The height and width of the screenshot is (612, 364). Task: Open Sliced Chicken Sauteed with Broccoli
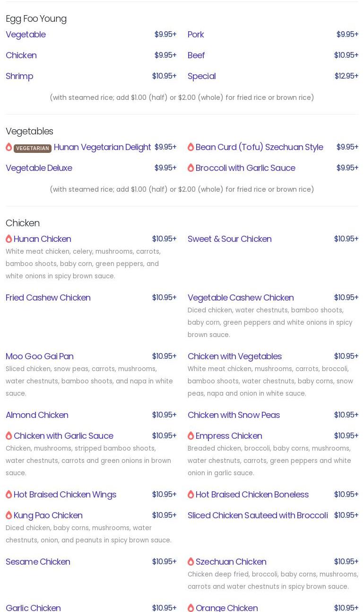click(258, 515)
